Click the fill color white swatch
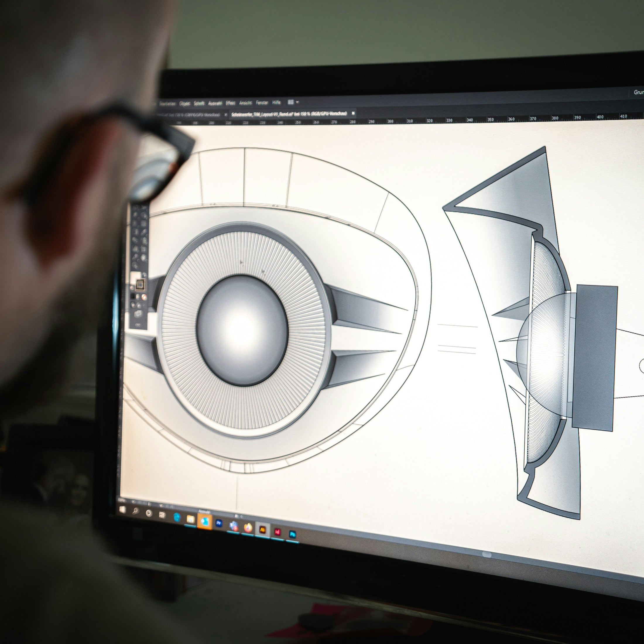This screenshot has height=644, width=644. click(x=135, y=277)
